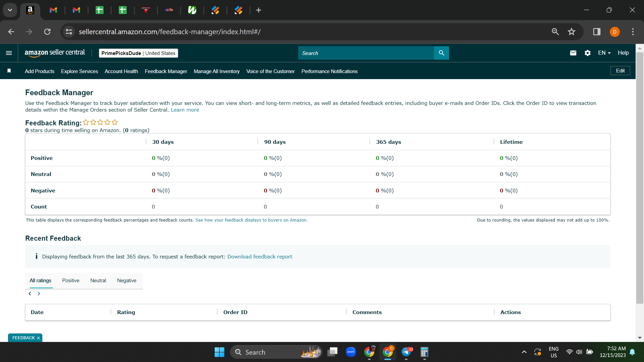Open the Windows Start menu
The image size is (644, 362).
click(x=219, y=352)
